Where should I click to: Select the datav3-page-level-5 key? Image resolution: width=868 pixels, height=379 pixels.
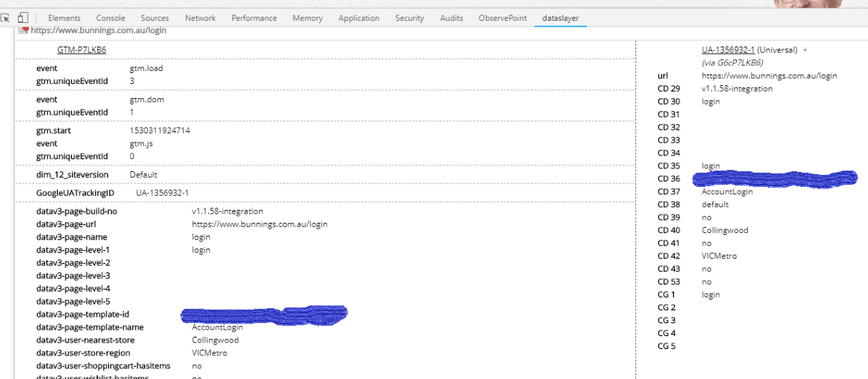73,302
